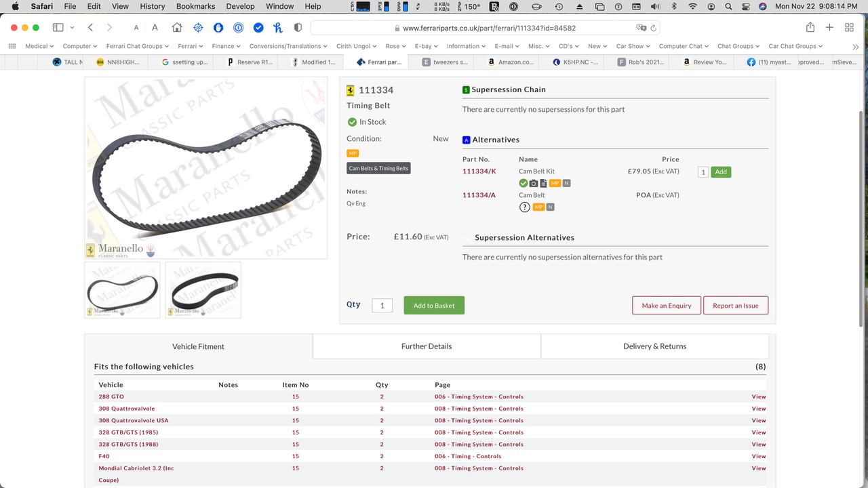
Task: Switch to the Delivery & Returns tab
Action: [x=654, y=346]
